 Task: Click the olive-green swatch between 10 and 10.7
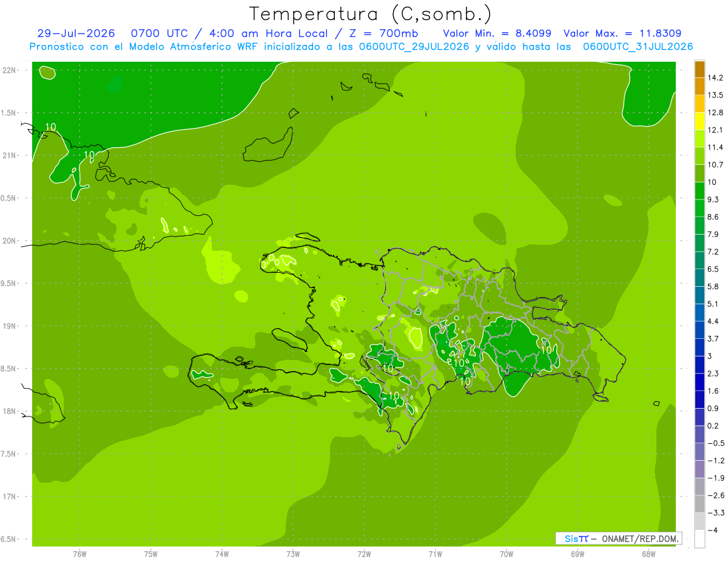pyautogui.click(x=699, y=174)
